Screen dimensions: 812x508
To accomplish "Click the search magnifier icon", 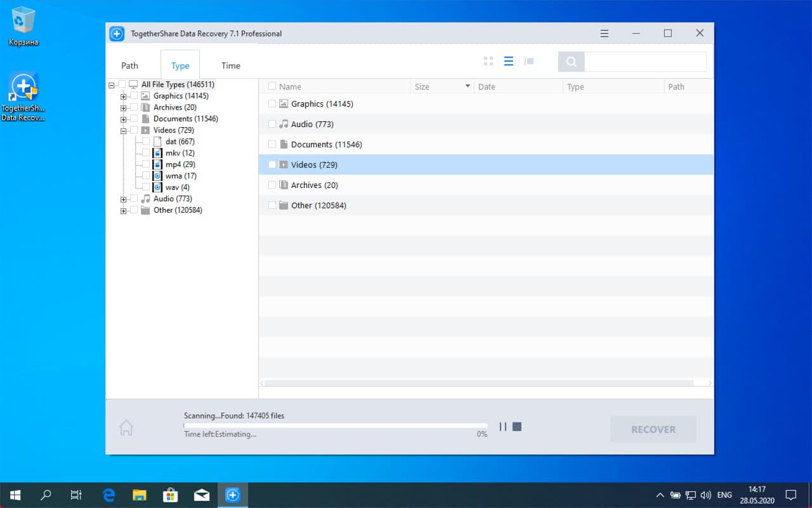I will coord(570,61).
